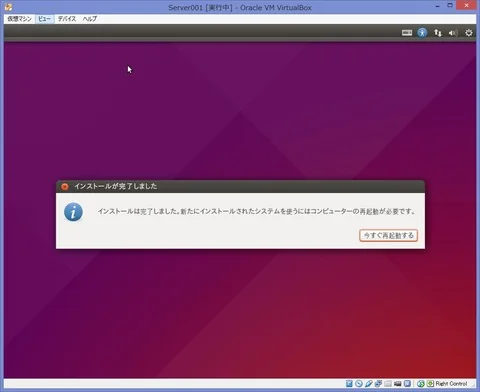The height and width of the screenshot is (392, 480).
Task: Click the network two-monitors status icon
Action: [x=378, y=384]
